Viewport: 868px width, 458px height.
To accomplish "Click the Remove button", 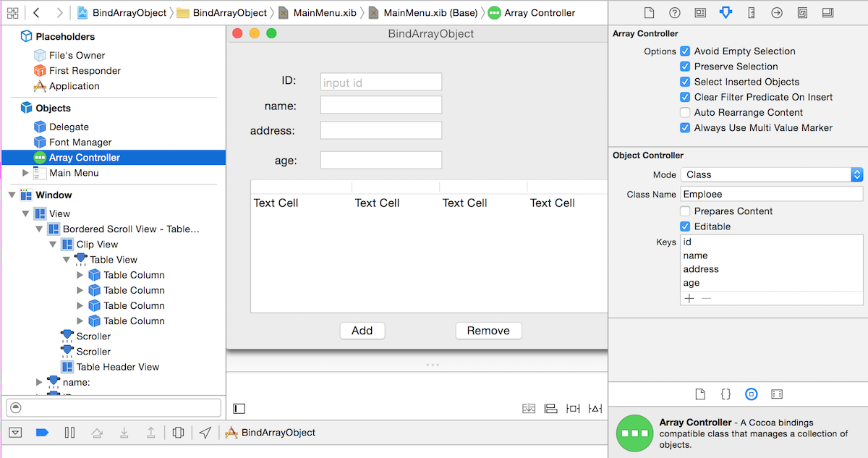I will point(488,331).
